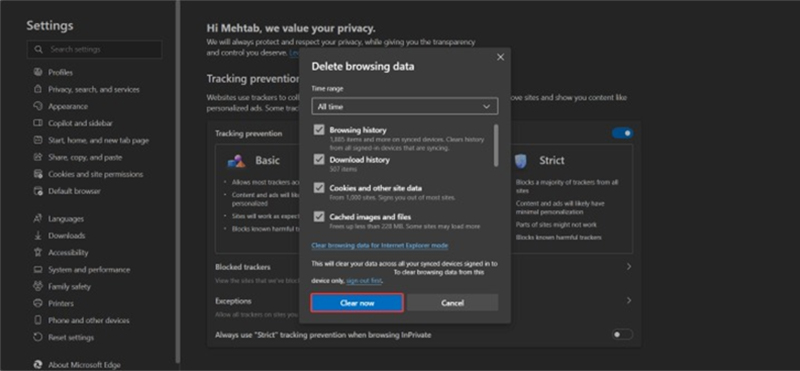Click the Printers icon
Screen dimensions: 800x371
point(38,303)
